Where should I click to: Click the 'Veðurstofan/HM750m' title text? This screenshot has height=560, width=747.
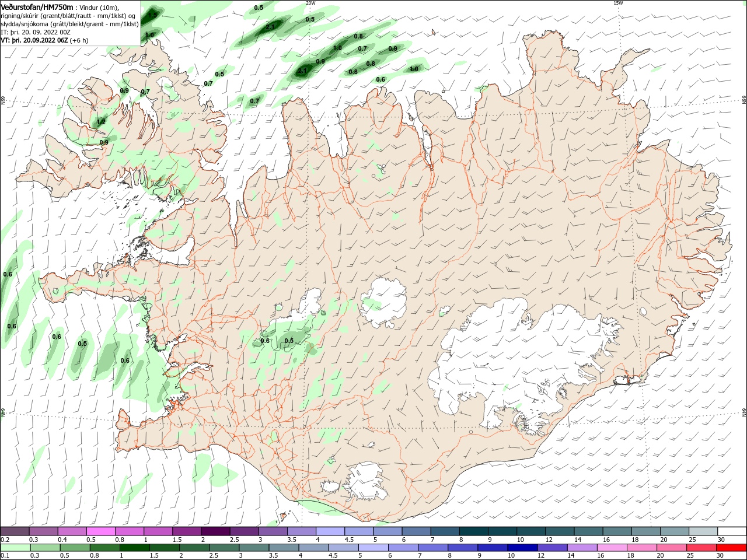[37, 7]
